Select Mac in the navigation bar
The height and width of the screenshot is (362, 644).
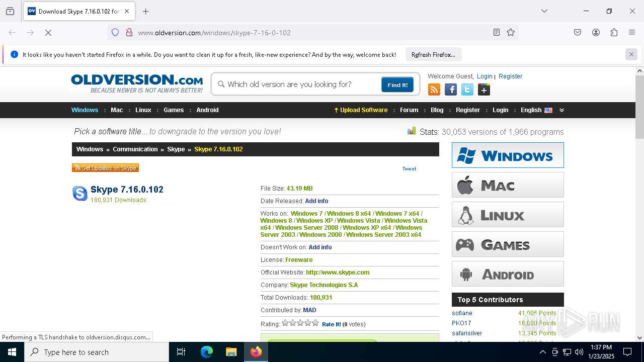click(117, 110)
